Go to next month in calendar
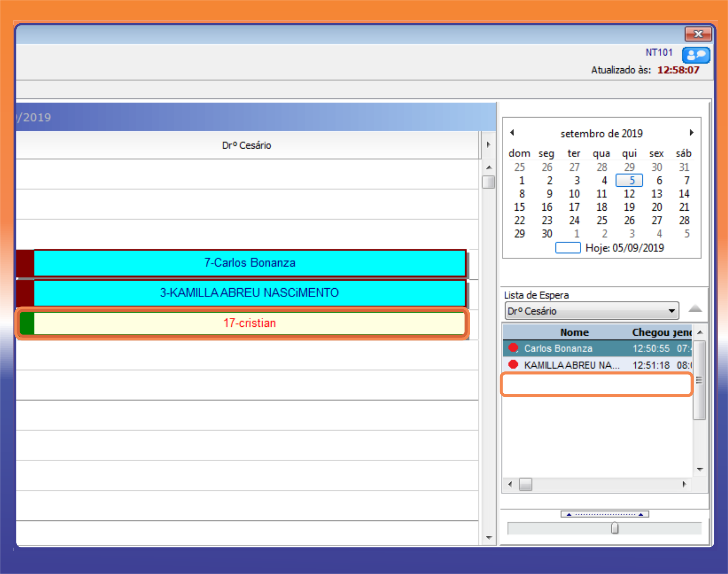 [691, 133]
